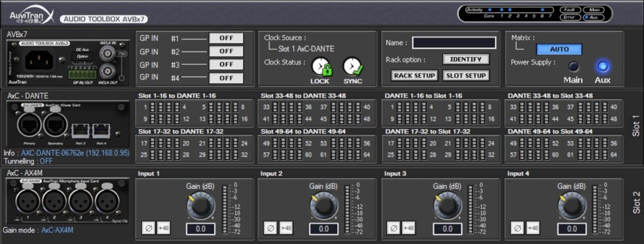Click the Gain mode AxC-AX4M value
Viewport: 644px width, 244px height.
pyautogui.click(x=57, y=230)
